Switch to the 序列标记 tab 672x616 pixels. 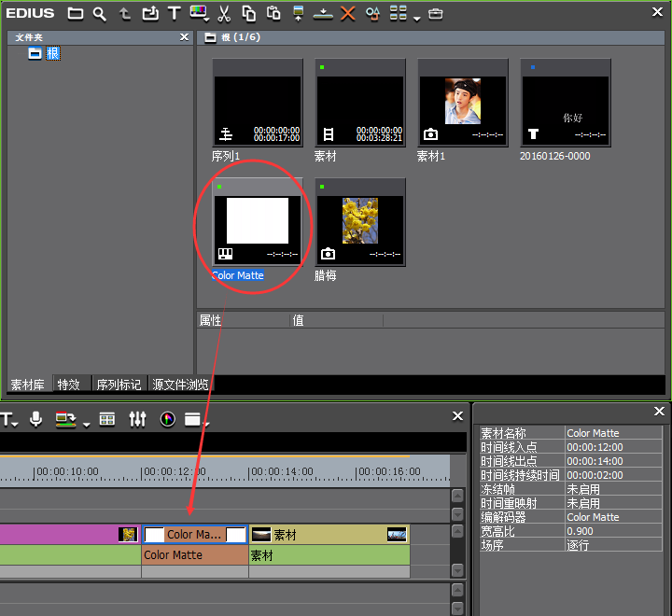pos(119,385)
